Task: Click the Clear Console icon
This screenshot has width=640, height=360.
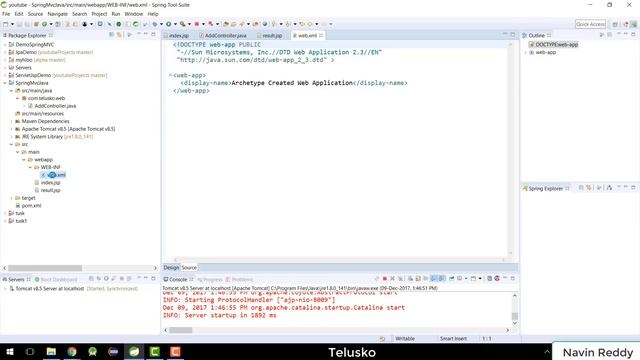Action: [x=410, y=279]
